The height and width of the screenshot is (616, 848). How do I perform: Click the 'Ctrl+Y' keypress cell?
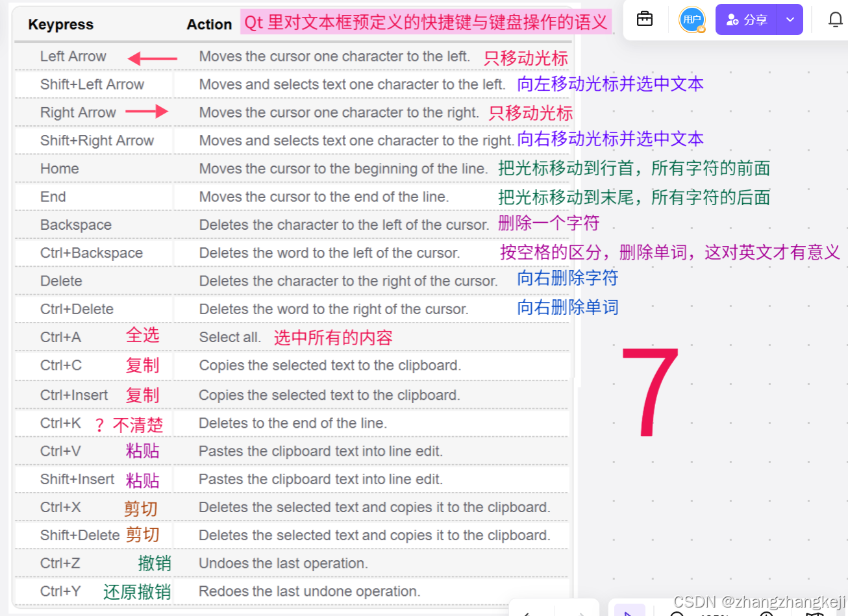tap(60, 591)
